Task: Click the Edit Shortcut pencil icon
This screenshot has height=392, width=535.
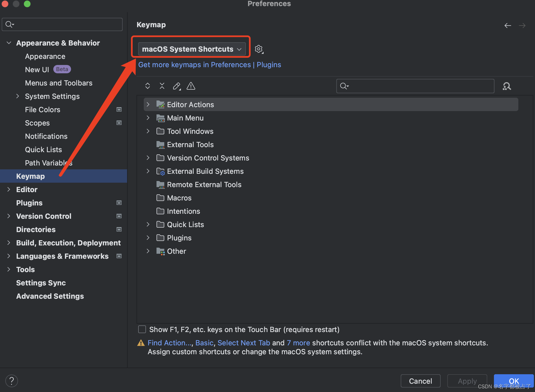Action: (176, 86)
